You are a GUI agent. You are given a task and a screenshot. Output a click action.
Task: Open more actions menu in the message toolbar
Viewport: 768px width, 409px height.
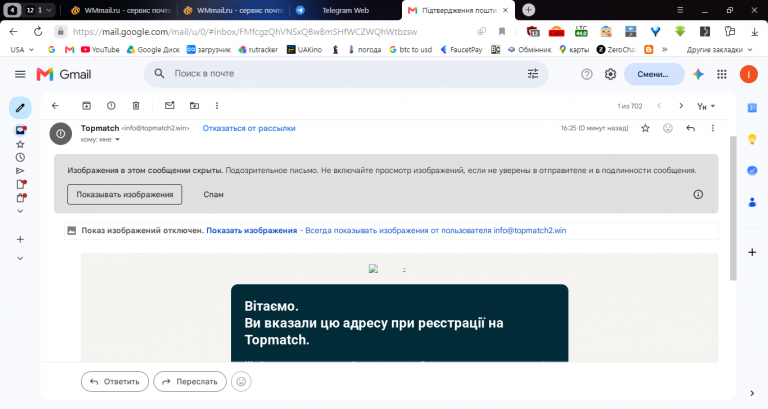point(217,106)
